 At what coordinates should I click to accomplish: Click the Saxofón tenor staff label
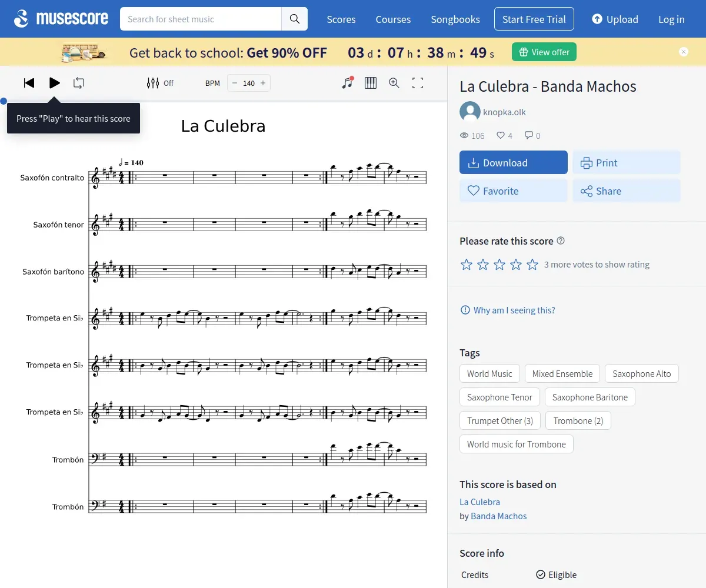pyautogui.click(x=59, y=225)
